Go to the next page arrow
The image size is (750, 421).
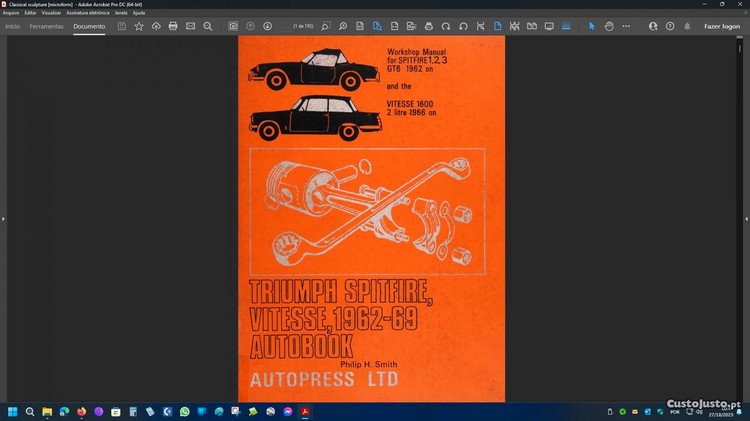pyautogui.click(x=267, y=26)
